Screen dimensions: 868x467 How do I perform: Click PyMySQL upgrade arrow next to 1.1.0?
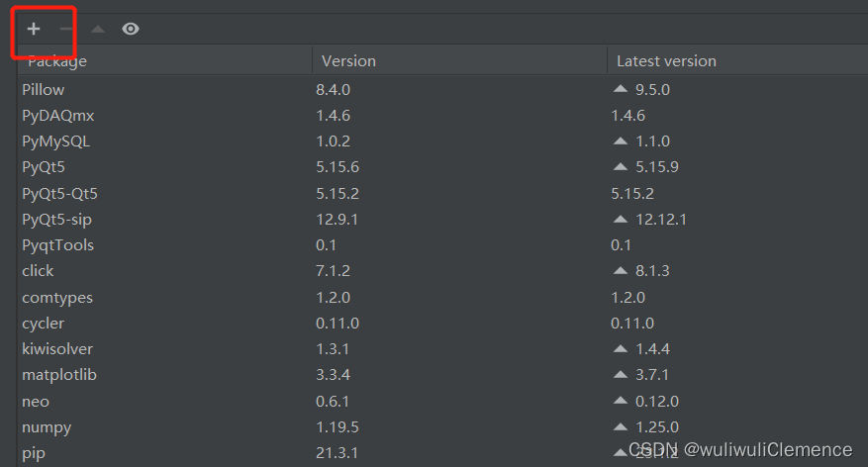tap(621, 140)
